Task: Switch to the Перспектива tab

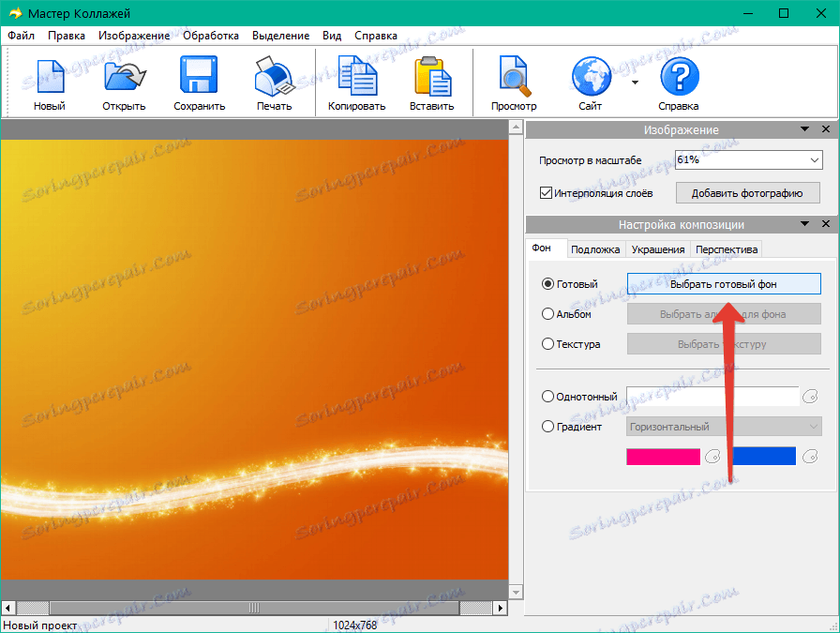Action: point(727,249)
